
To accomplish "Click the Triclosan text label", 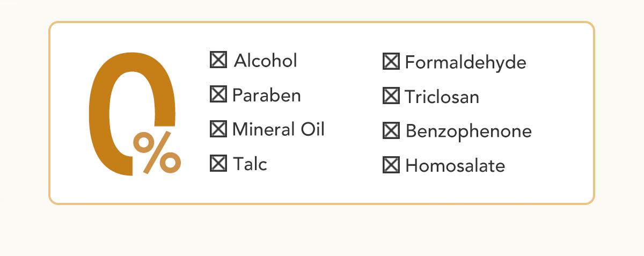I will coord(442,97).
